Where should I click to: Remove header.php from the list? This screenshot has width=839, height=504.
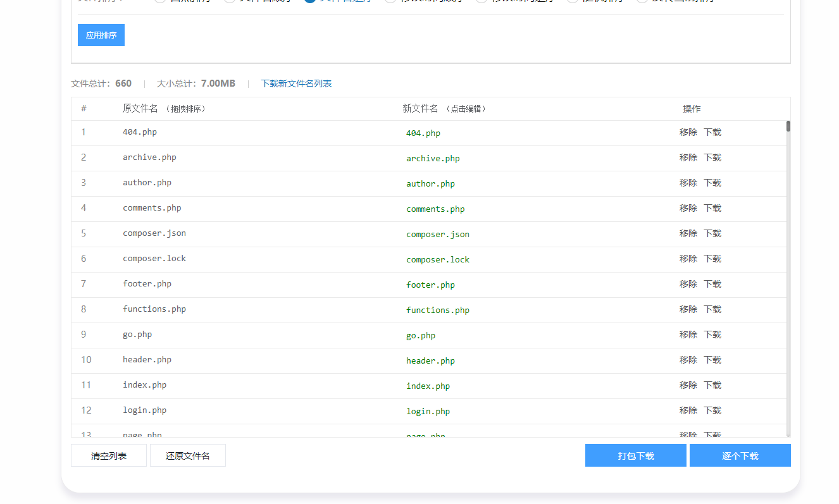click(x=688, y=359)
